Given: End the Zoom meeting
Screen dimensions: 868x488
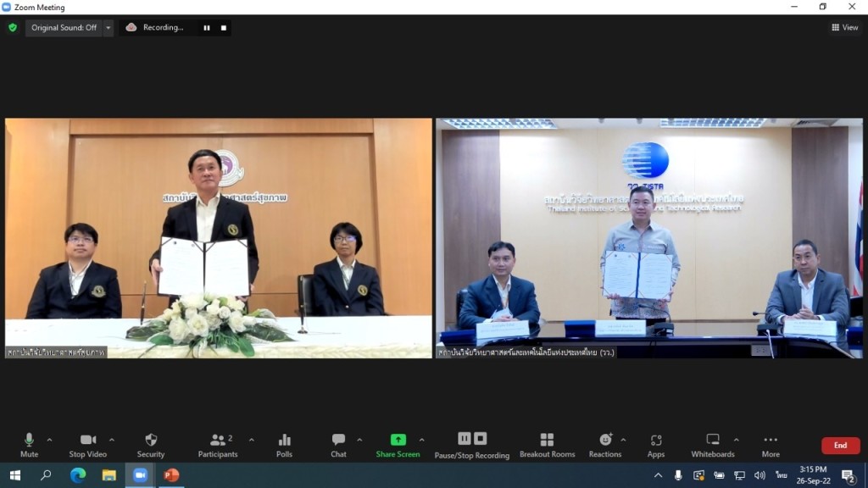Looking at the screenshot, I should 839,445.
